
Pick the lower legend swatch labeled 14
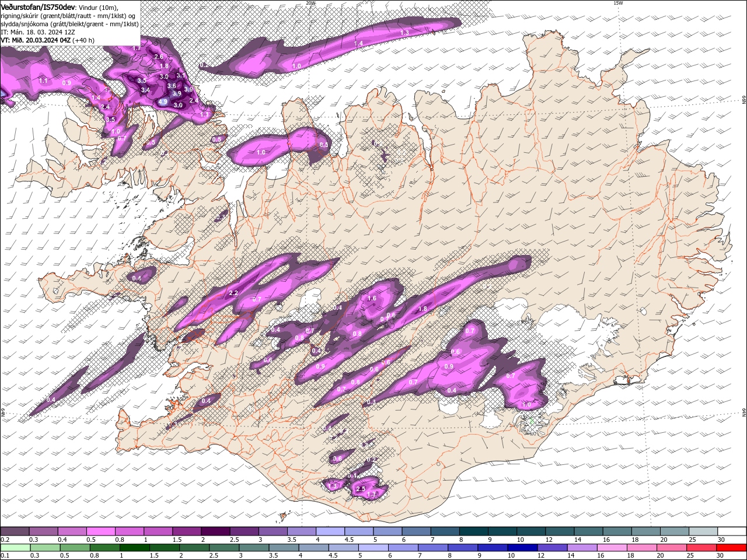tap(582, 548)
